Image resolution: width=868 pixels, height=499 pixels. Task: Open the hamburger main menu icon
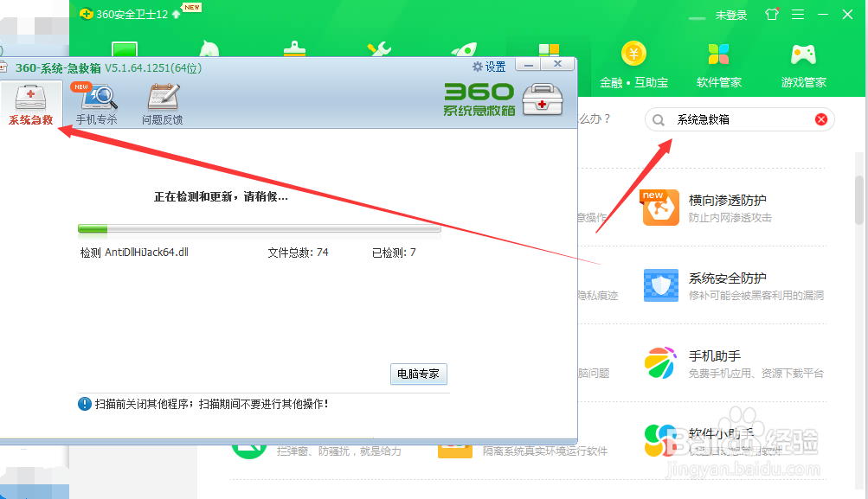point(797,14)
